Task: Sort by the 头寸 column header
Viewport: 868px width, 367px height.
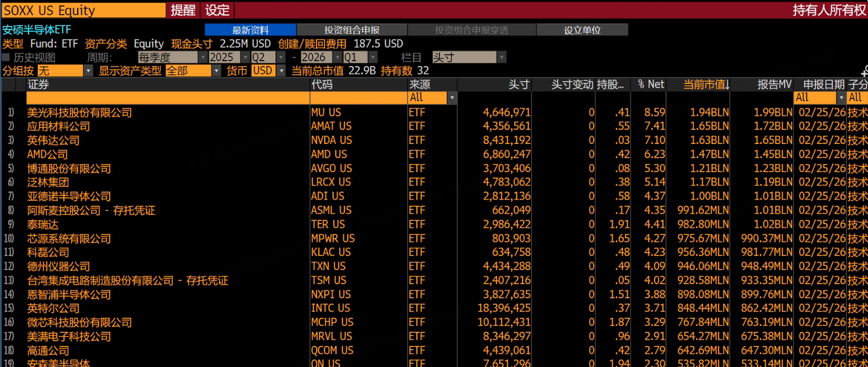Action: (x=494, y=84)
